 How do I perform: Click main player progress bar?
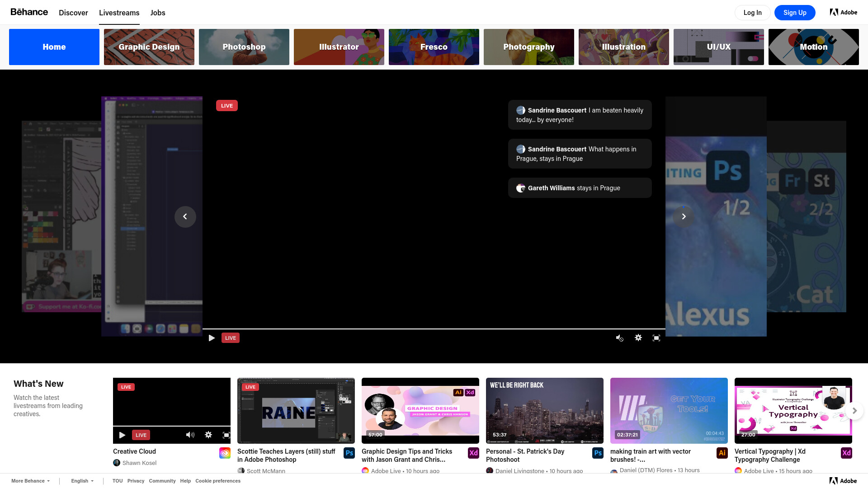click(434, 329)
